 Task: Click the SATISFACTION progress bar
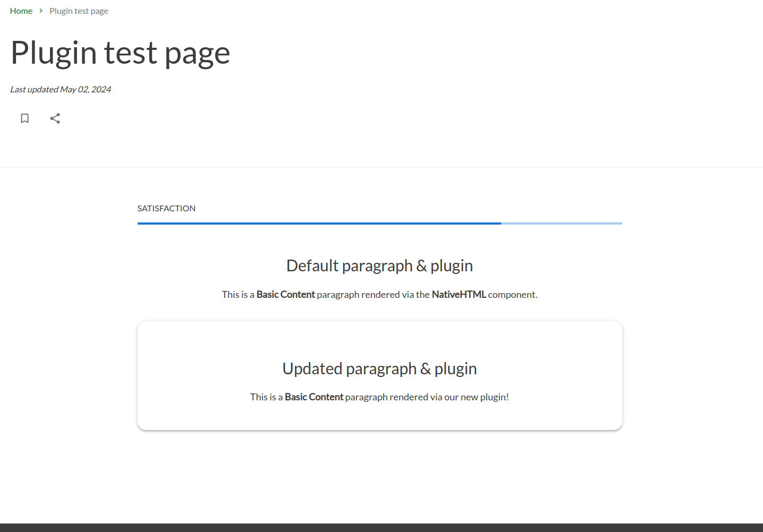[379, 223]
